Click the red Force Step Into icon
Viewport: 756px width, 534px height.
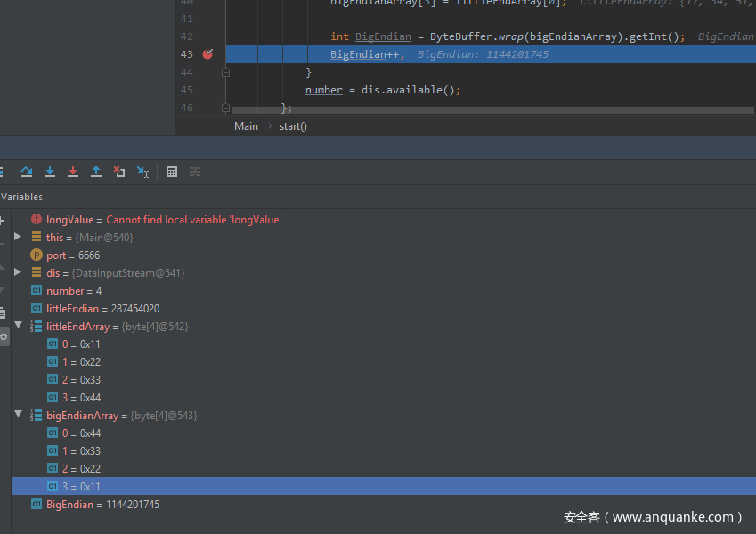coord(73,172)
